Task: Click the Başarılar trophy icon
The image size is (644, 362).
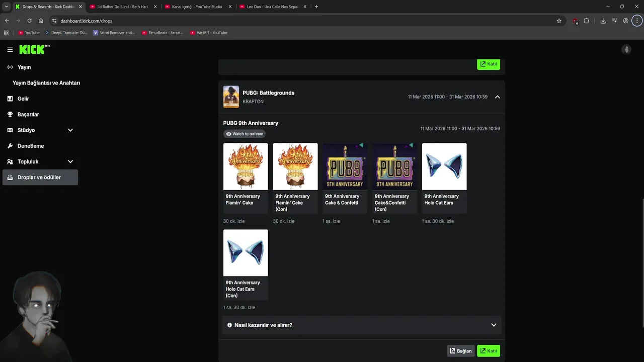Action: [10, 114]
